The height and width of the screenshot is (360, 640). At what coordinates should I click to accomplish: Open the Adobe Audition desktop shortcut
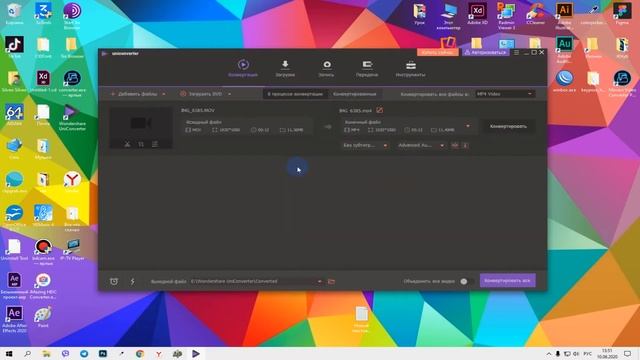[x=564, y=50]
